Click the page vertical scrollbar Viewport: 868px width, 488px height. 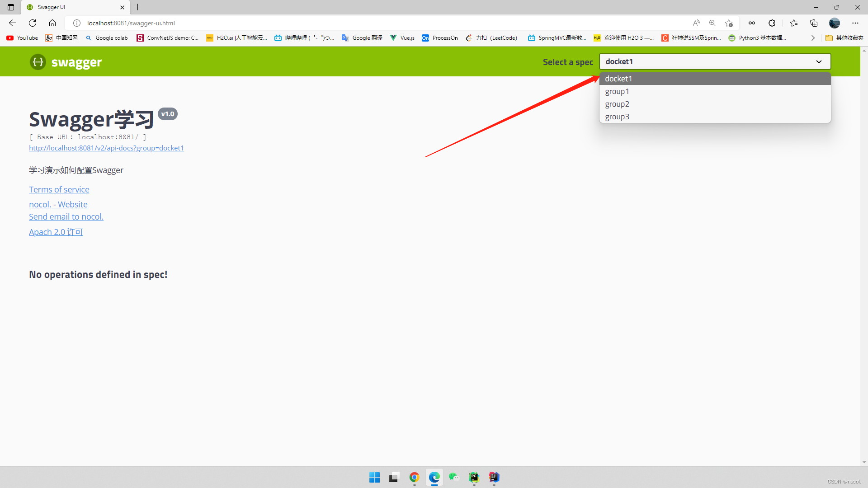click(x=864, y=257)
